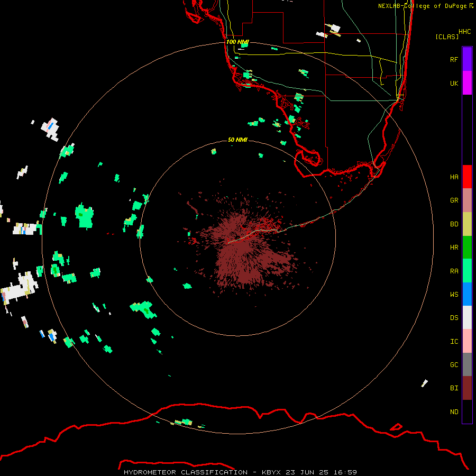Click the WS blue legend swatch
476x476 pixels.
click(467, 294)
